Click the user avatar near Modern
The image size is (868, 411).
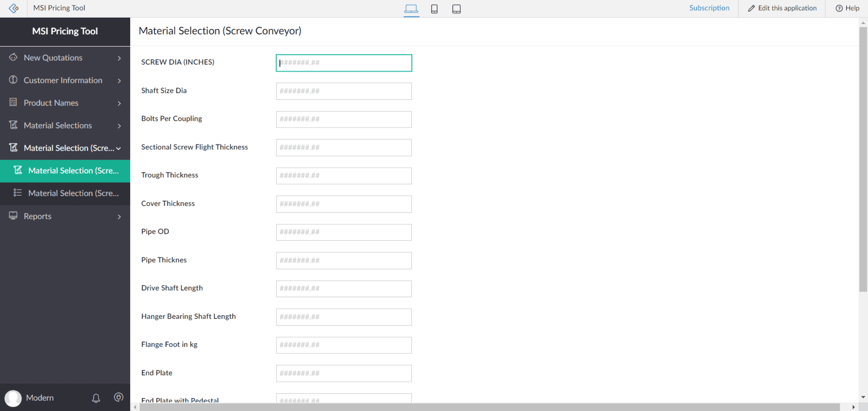pos(13,399)
